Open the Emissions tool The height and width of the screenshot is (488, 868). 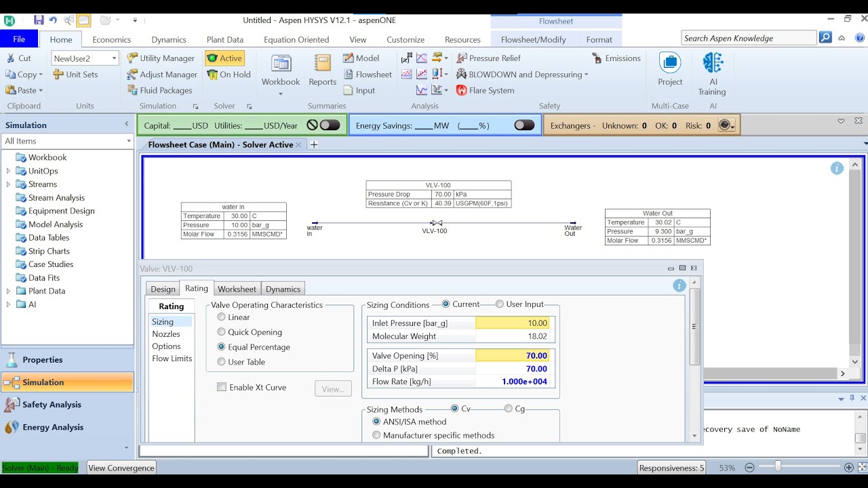pyautogui.click(x=616, y=58)
